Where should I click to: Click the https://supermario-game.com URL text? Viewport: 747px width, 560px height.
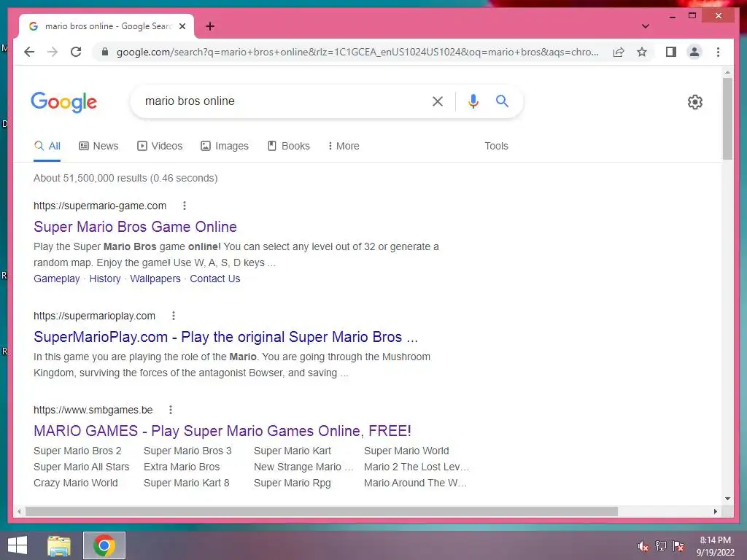[99, 206]
